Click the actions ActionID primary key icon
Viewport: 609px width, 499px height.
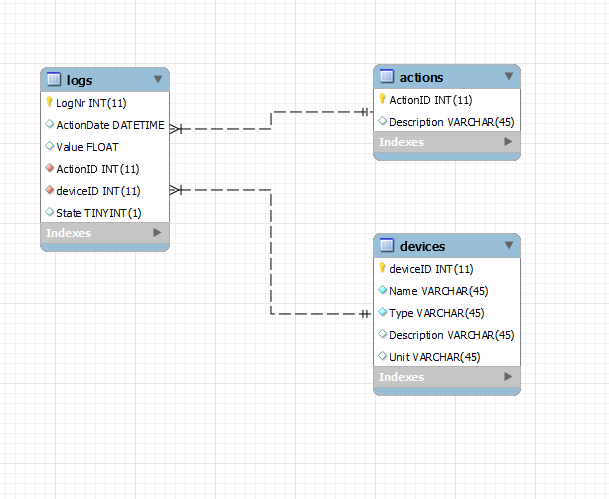tap(382, 99)
